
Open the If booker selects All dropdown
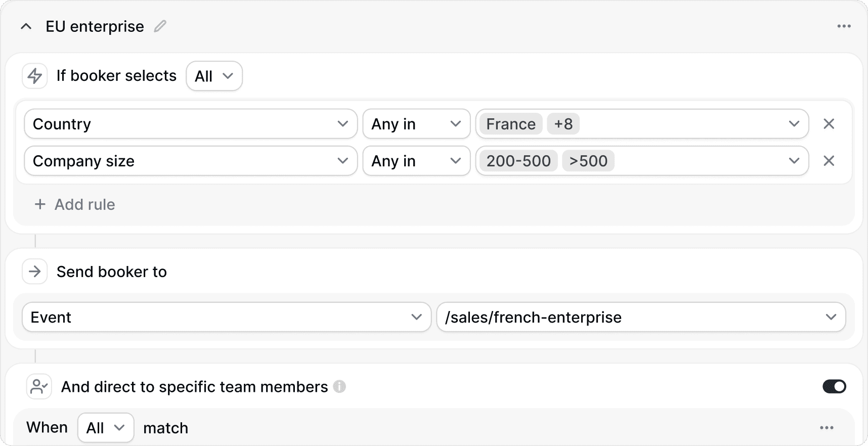pos(214,76)
